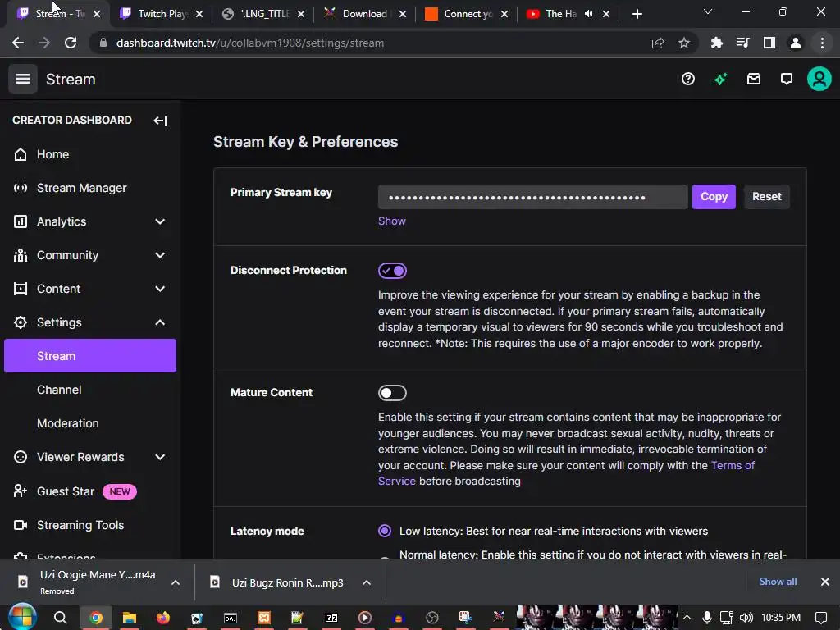Expand the Content section chevron
The image size is (840, 630).
(x=160, y=289)
